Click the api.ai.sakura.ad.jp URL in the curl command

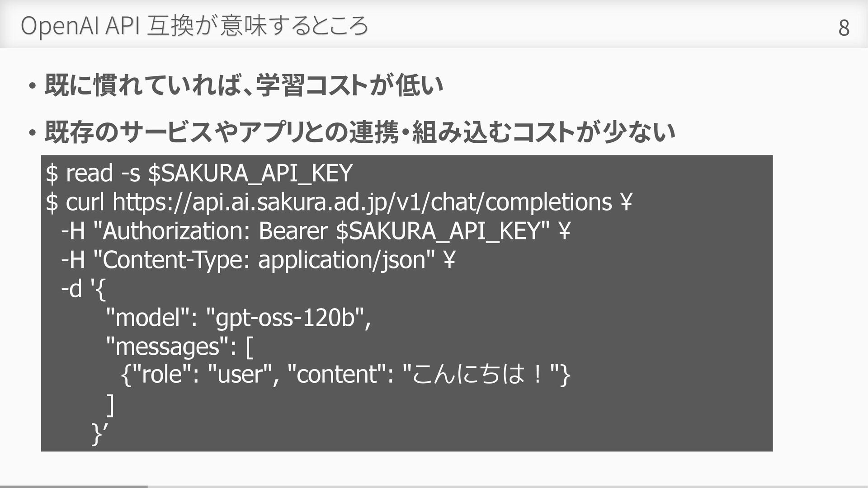362,202
